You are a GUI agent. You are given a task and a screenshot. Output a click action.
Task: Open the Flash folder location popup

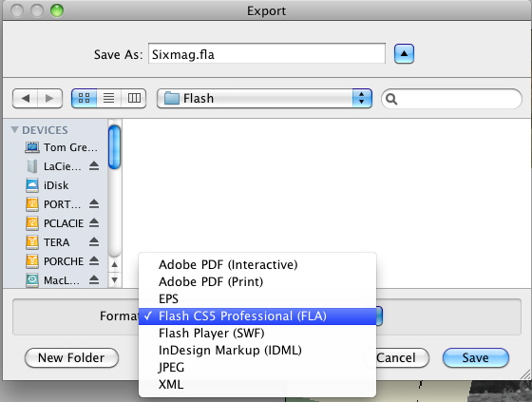tap(265, 99)
